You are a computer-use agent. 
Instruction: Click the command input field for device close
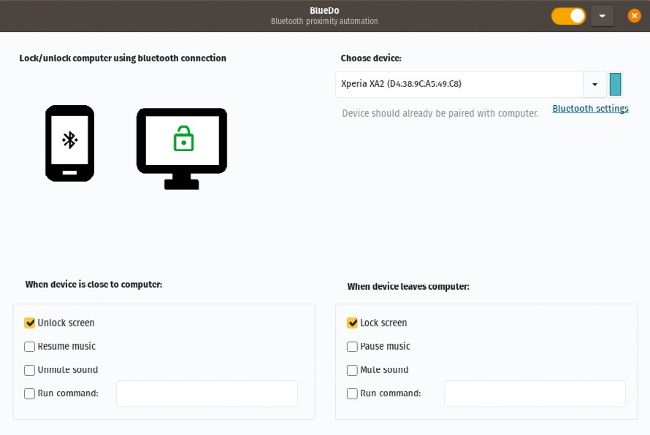tap(207, 393)
